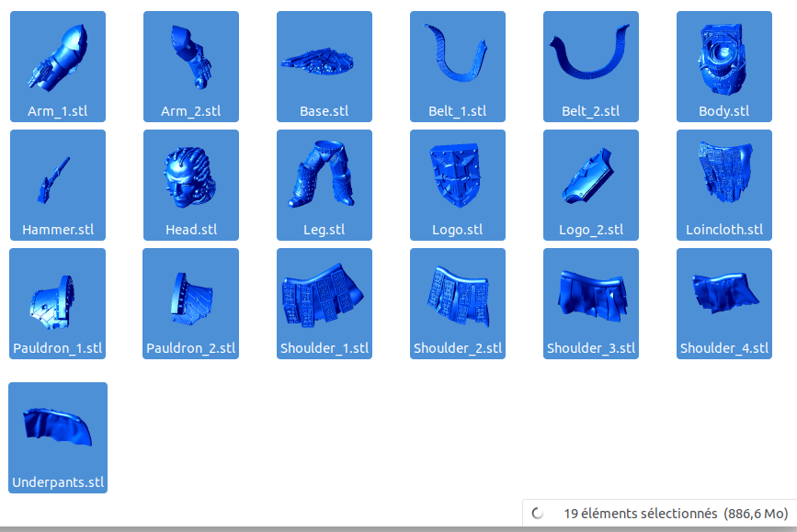The width and height of the screenshot is (797, 532).
Task: Click the Underpants.stl file name
Action: [58, 482]
